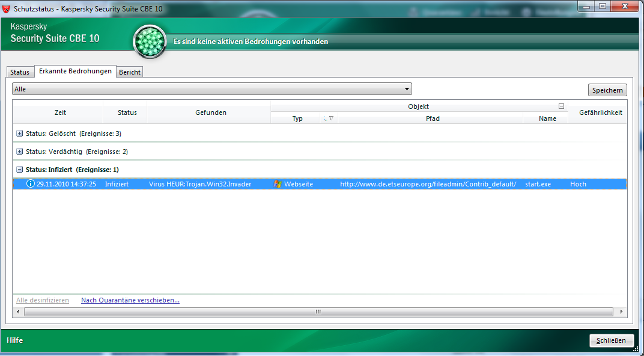Image resolution: width=644 pixels, height=356 pixels.
Task: Click the green protection status indicator orb
Action: coord(150,41)
